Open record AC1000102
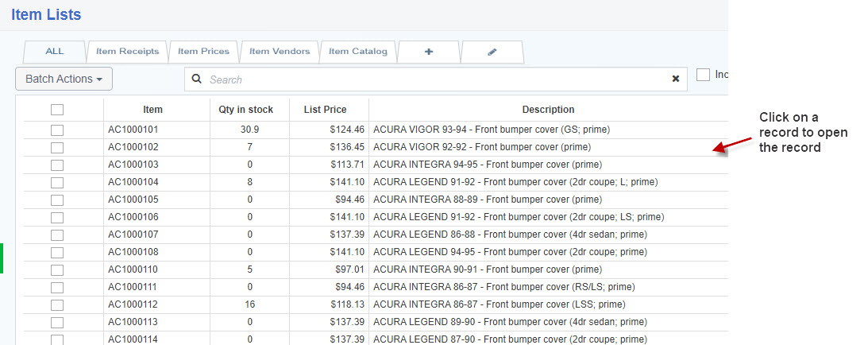This screenshot has height=345, width=868. 133,147
